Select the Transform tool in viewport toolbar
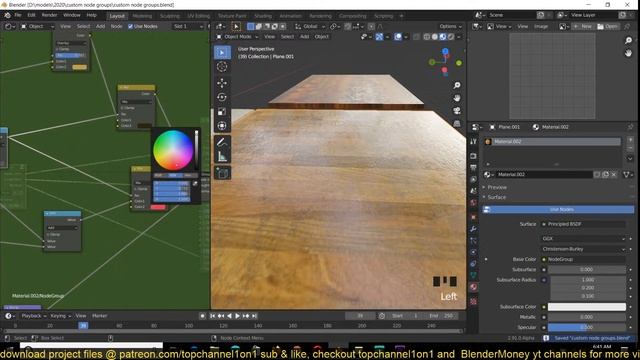The height and width of the screenshot is (360, 640). tap(222, 126)
